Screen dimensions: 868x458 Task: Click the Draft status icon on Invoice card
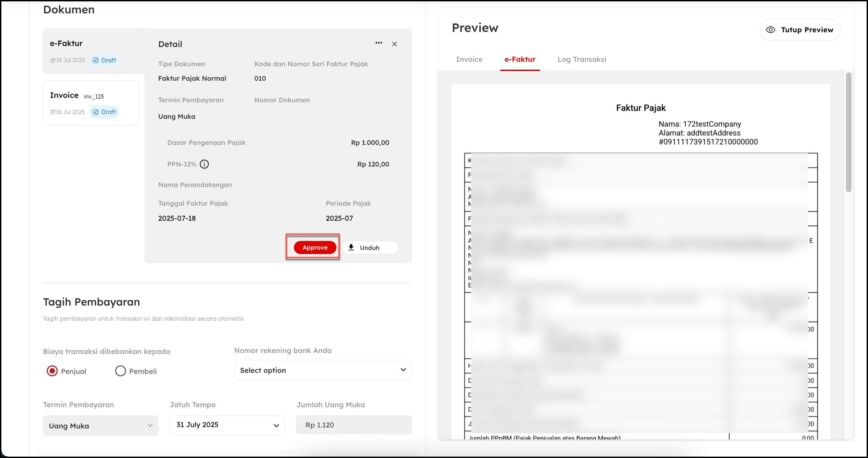point(96,112)
